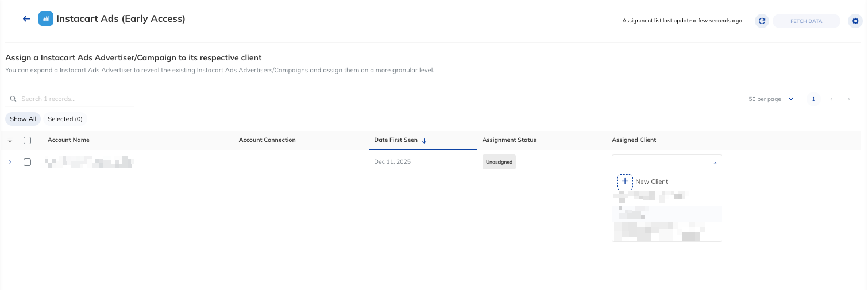Go back using the left arrow
Image resolution: width=868 pixels, height=290 pixels.
(26, 19)
